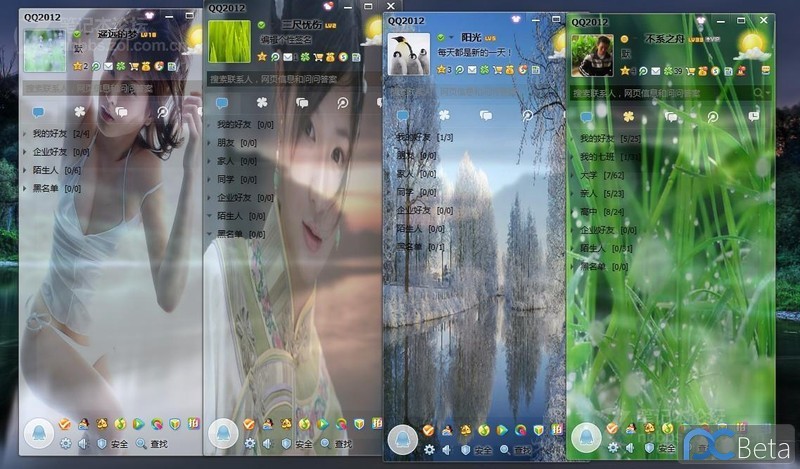Open away status icon beside 不系之舟
This screenshot has width=800, height=469.
tap(624, 39)
